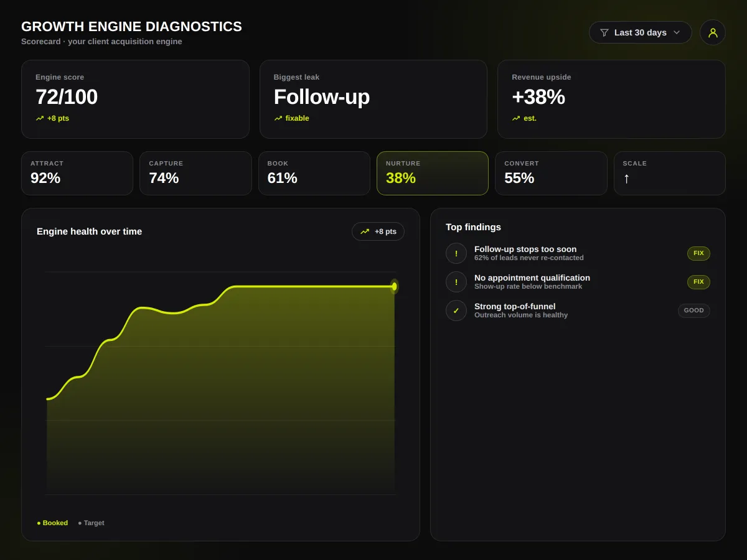The width and height of the screenshot is (747, 560).
Task: Click FIX for No appointment qualification
Action: [x=698, y=282]
